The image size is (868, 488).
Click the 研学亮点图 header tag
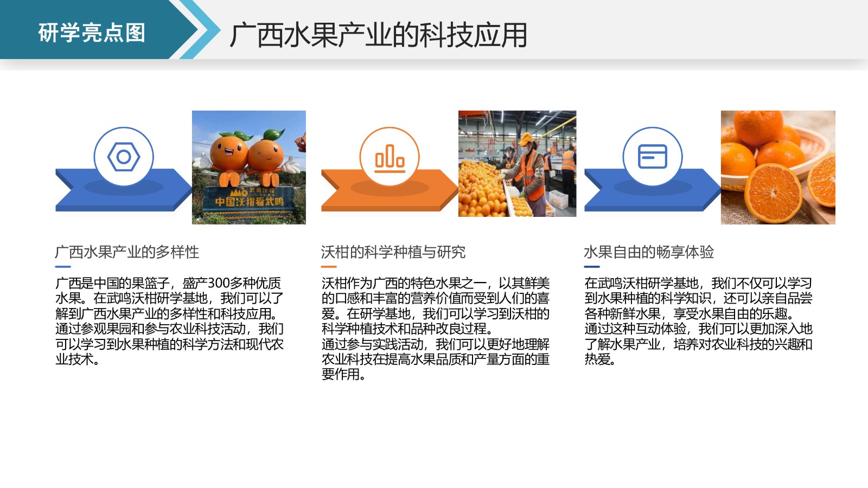click(92, 33)
